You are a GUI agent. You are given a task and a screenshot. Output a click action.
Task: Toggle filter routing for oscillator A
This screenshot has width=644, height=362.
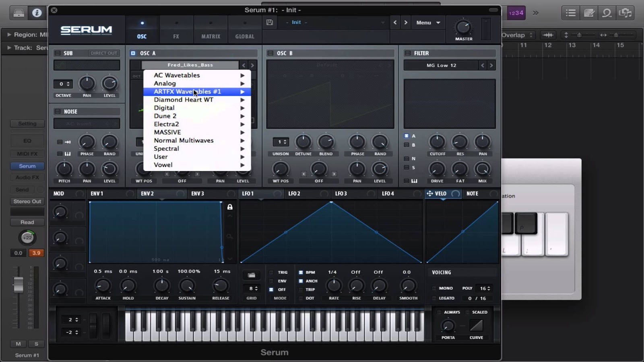click(x=407, y=136)
